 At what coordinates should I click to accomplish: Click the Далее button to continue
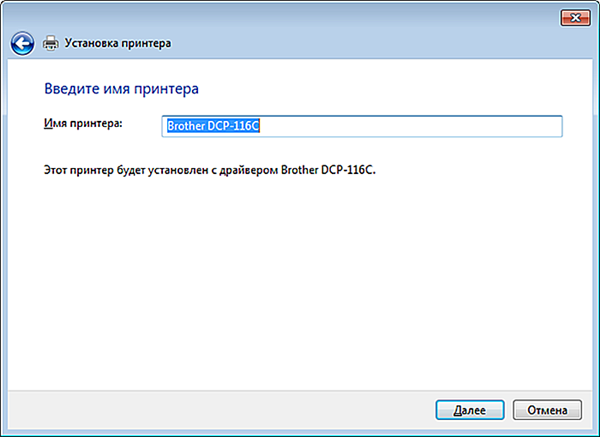(x=470, y=410)
